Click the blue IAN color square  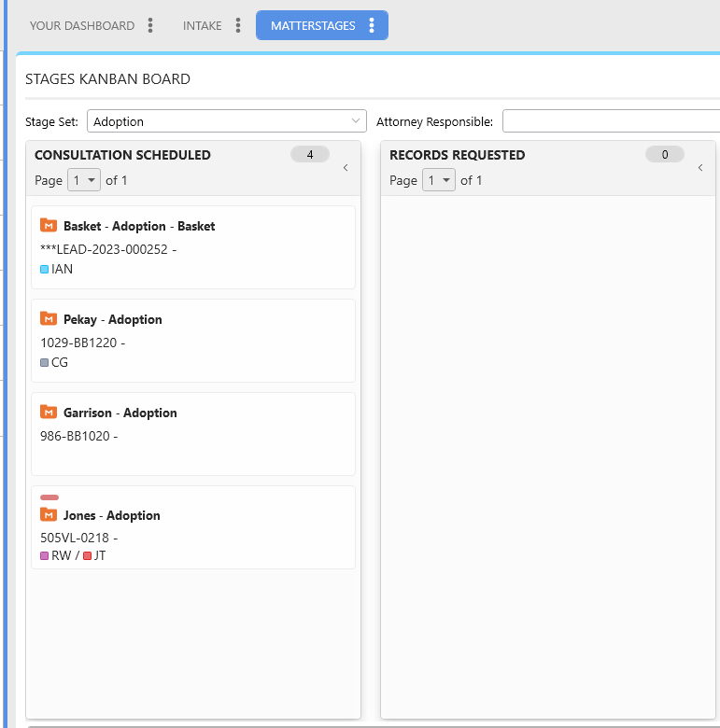45,270
